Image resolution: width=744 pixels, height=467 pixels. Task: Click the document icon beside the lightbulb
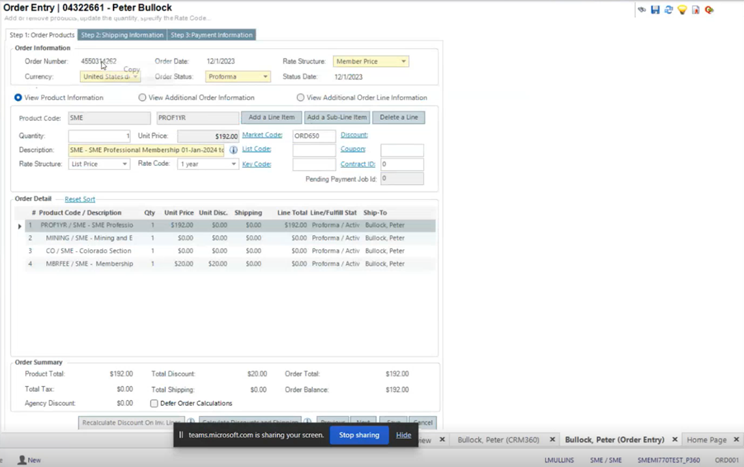click(x=696, y=10)
